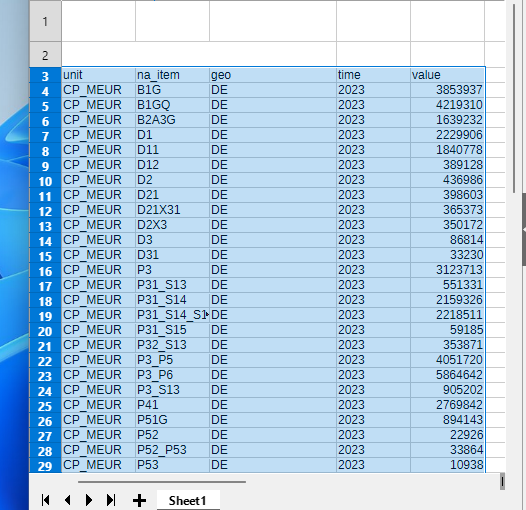Select cell containing D31
This screenshot has height=510, width=526.
pos(172,255)
